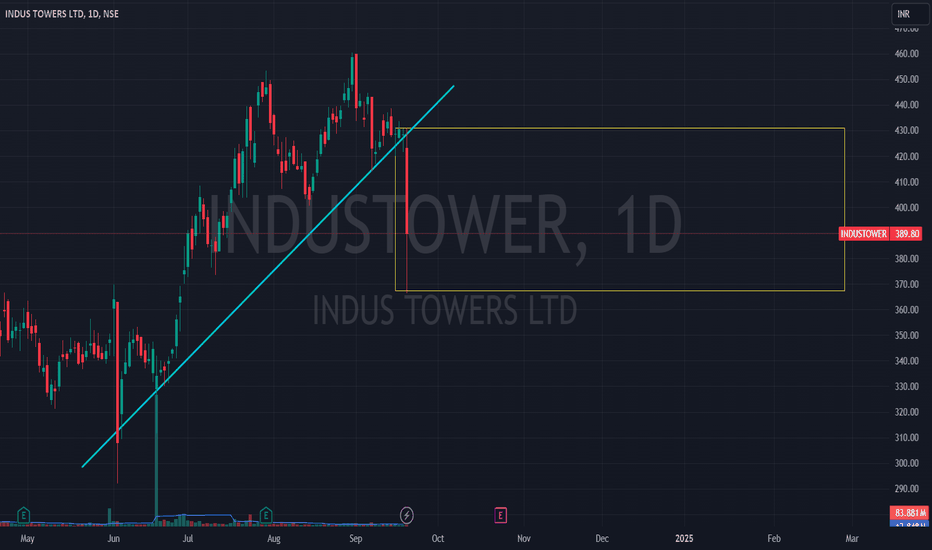Click the 410.00 price axis label
The width and height of the screenshot is (932, 550).
tap(906, 182)
